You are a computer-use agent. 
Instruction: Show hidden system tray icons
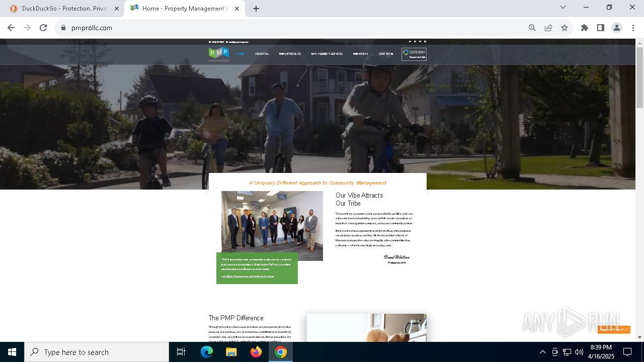click(542, 352)
